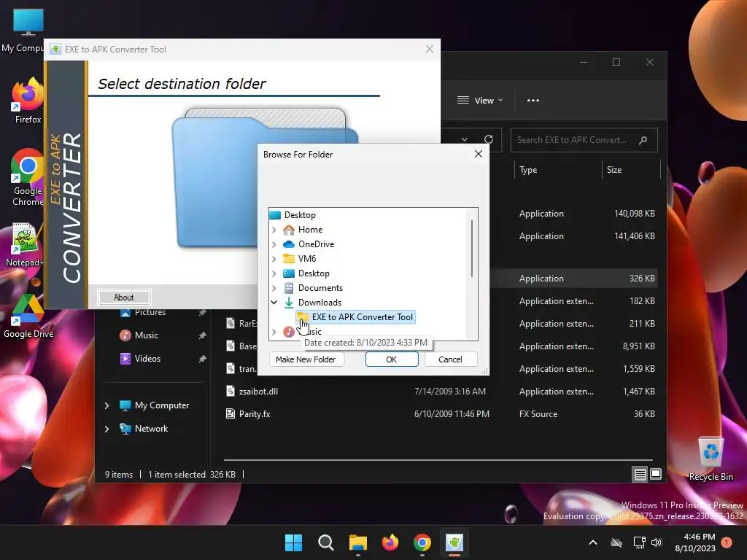Open the Notepad++ desktop shortcut

pos(25,244)
